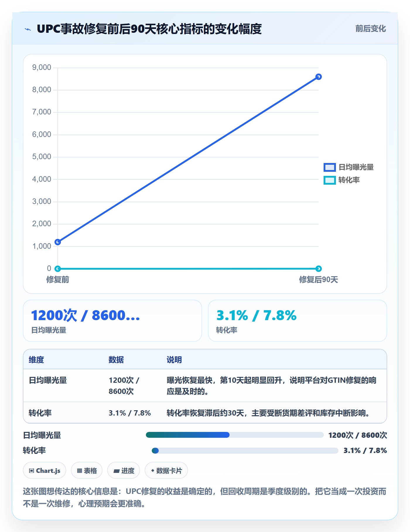Screen dimensions: 410x532
Task: Click the 3.1% / 7.8% data card
Action: tap(298, 321)
